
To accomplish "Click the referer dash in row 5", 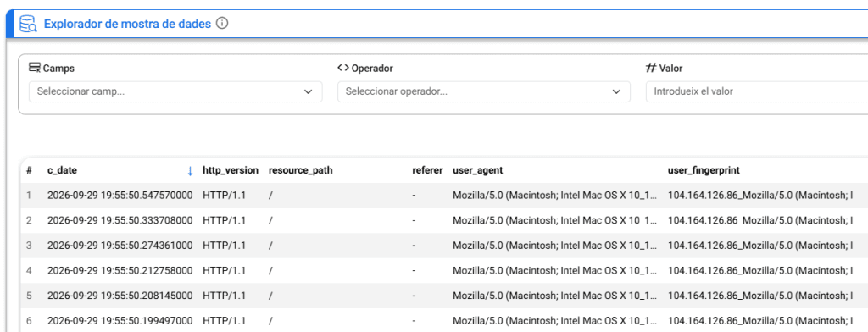I will point(414,296).
